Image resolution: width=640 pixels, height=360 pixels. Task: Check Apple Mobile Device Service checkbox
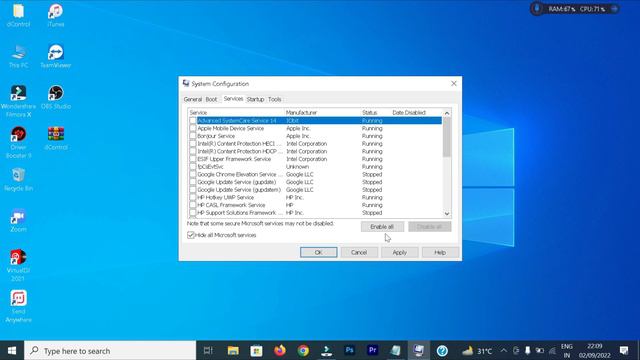[x=193, y=128]
